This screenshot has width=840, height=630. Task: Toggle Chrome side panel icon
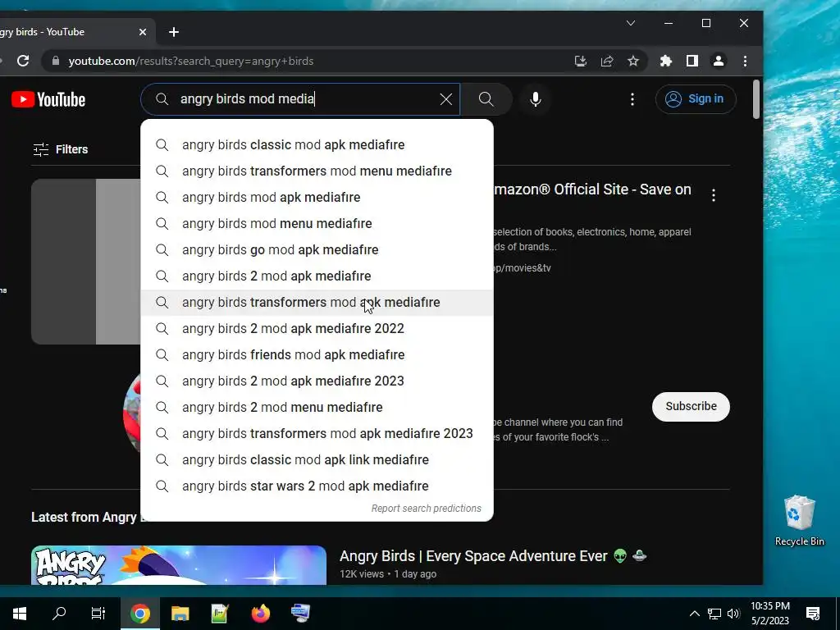coord(692,61)
